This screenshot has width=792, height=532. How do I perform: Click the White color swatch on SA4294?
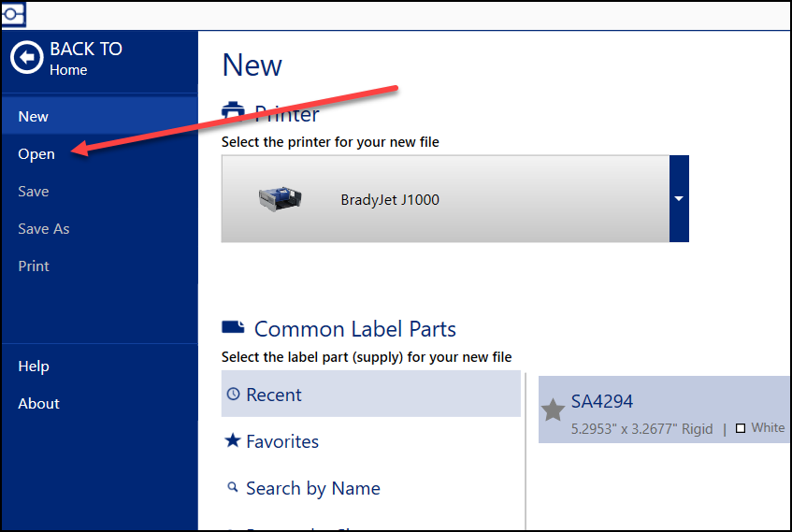[741, 428]
